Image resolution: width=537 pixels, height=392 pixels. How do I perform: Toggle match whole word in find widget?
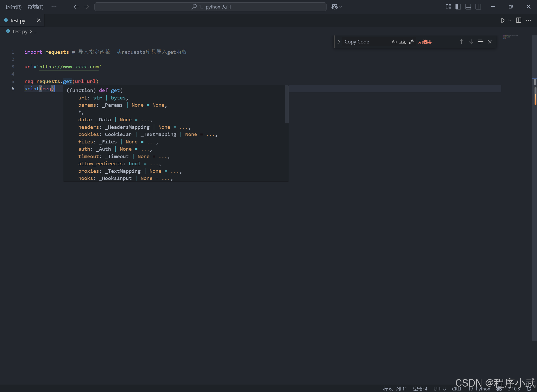point(402,42)
